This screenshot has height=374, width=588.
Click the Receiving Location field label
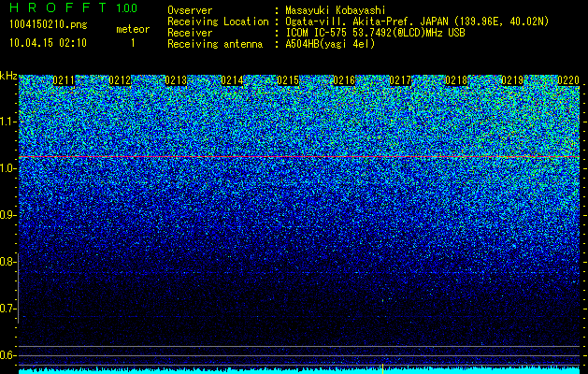pos(218,22)
